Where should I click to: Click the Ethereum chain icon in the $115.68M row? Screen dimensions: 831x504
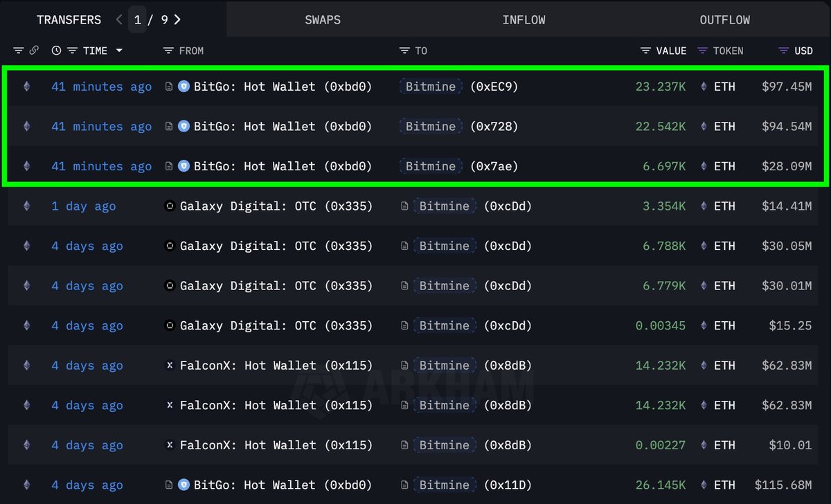point(27,485)
